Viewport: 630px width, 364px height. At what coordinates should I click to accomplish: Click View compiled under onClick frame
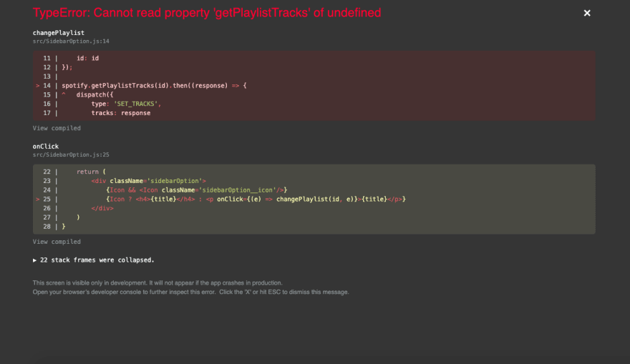pyautogui.click(x=57, y=242)
